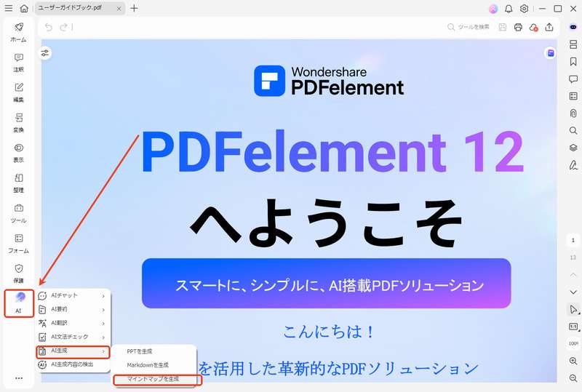Viewport: 582px width, 392px height.
Task: Open the AI文法チェック menu item
Action: click(x=73, y=337)
